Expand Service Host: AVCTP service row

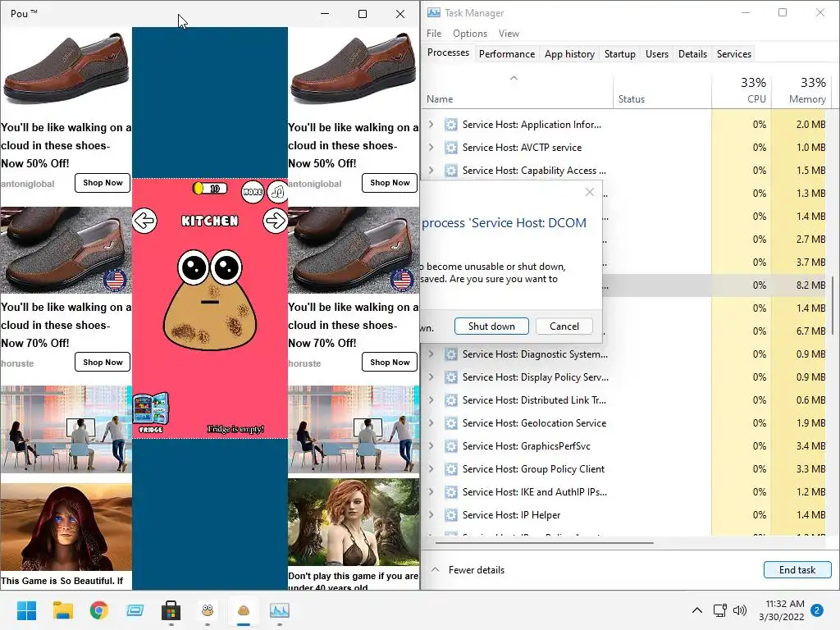point(431,148)
